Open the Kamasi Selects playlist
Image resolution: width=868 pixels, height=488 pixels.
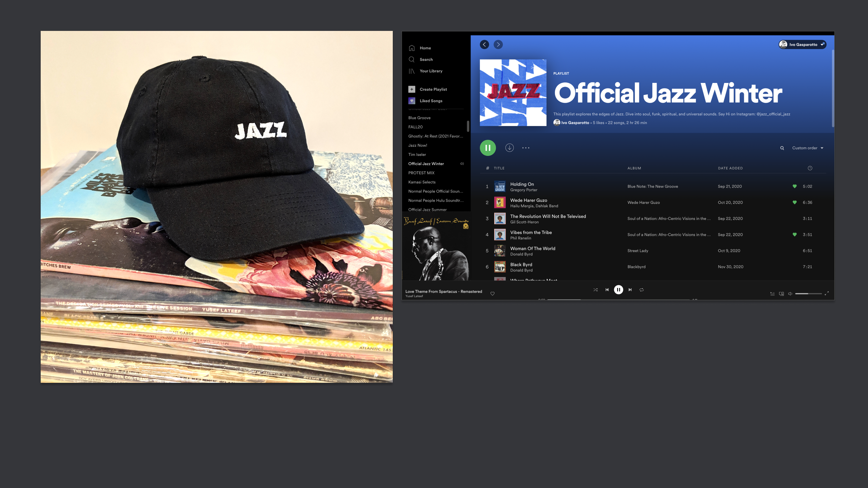pyautogui.click(x=422, y=182)
